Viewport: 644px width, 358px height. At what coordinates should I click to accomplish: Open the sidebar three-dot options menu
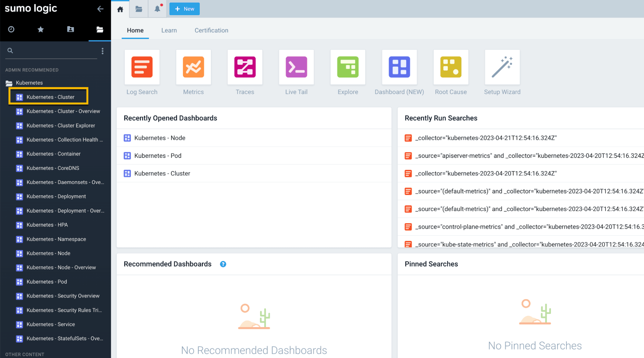point(102,51)
